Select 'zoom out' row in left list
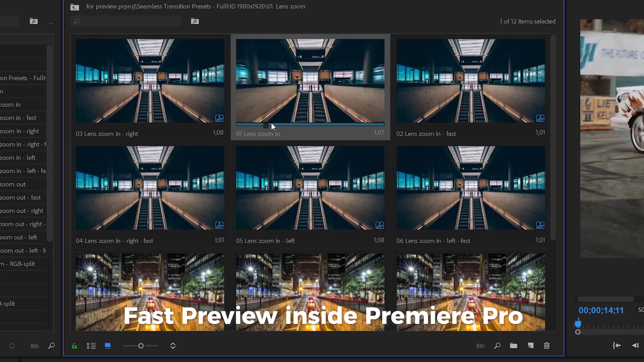This screenshot has width=644, height=362. [x=23, y=184]
